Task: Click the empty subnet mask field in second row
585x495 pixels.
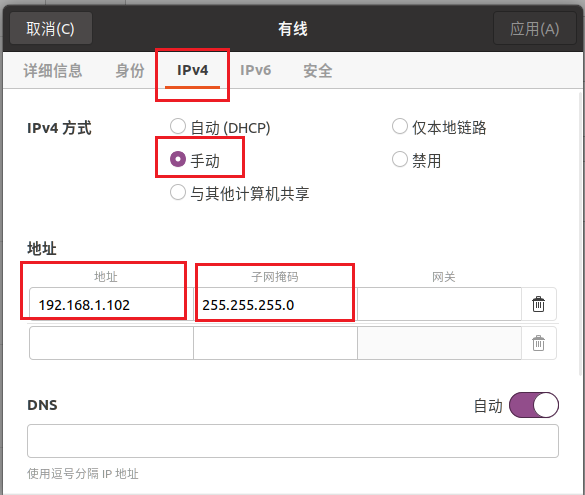Action: pyautogui.click(x=275, y=343)
